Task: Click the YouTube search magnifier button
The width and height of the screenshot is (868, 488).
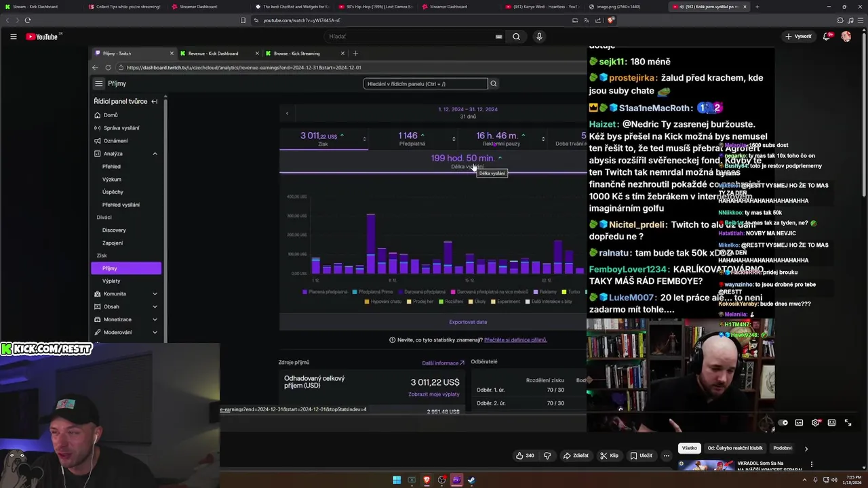Action: [x=516, y=37]
